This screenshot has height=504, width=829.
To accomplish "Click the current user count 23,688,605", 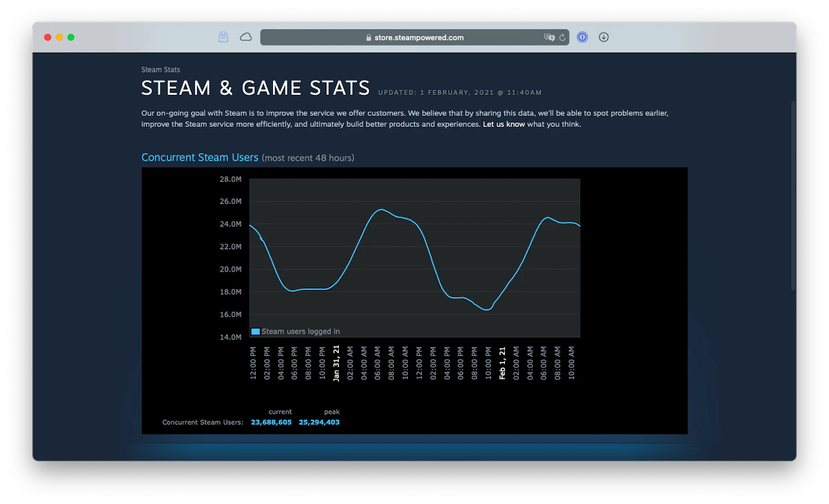I will tap(271, 422).
